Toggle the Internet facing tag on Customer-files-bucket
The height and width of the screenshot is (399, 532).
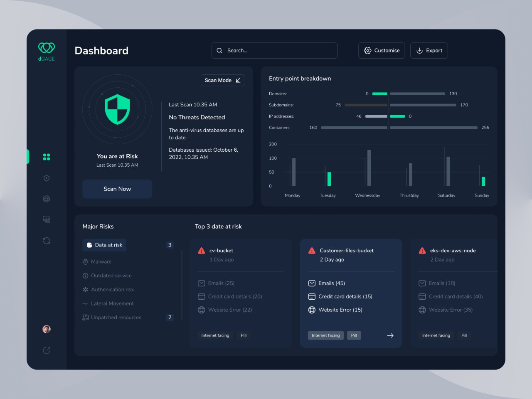click(x=325, y=335)
